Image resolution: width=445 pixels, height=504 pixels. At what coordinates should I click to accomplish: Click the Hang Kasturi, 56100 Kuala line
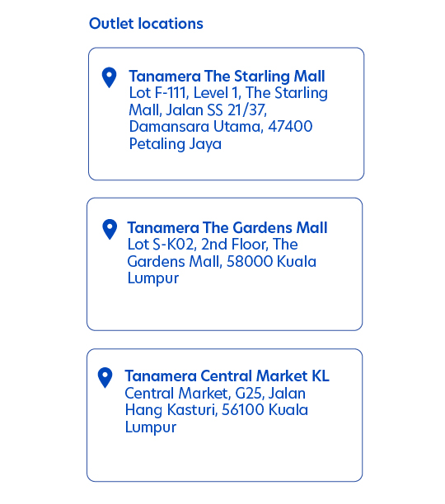[x=217, y=410]
